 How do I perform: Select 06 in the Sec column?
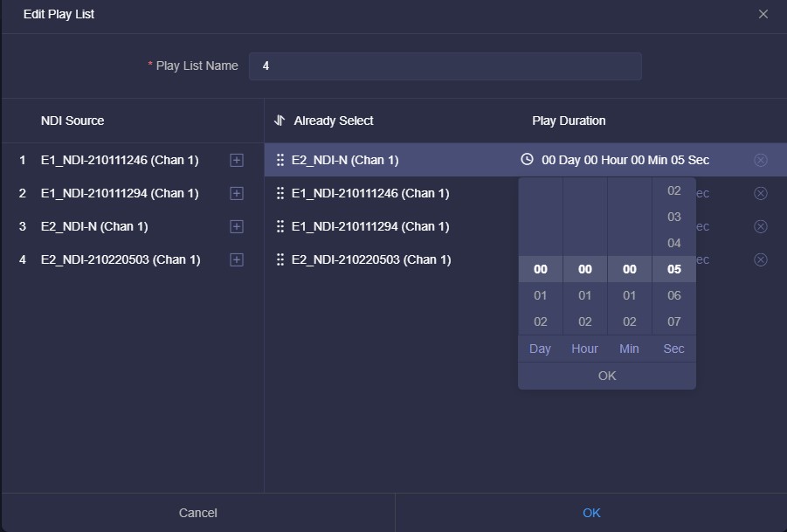(674, 295)
